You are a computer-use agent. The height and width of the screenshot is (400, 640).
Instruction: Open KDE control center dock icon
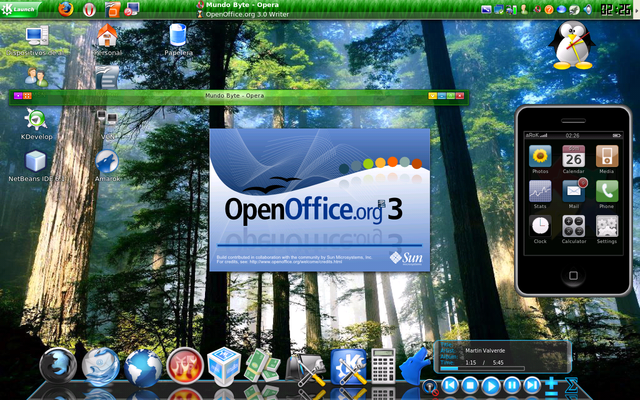pyautogui.click(x=348, y=367)
